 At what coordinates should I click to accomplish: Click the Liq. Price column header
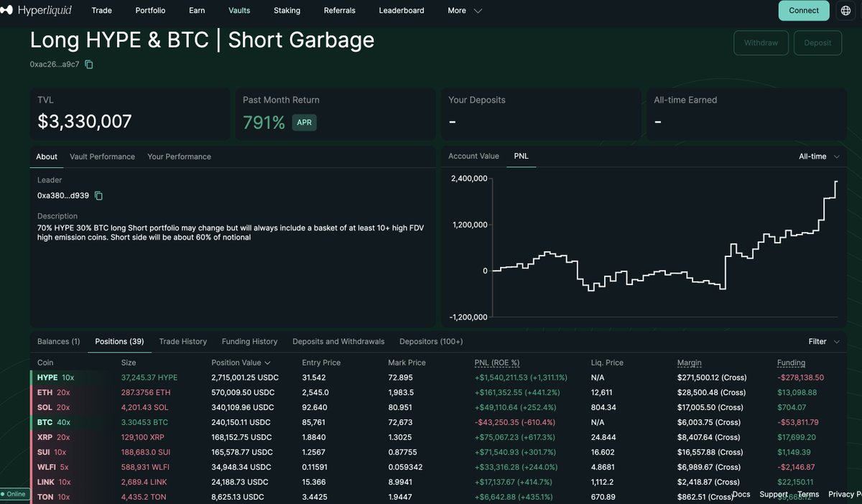[606, 363]
